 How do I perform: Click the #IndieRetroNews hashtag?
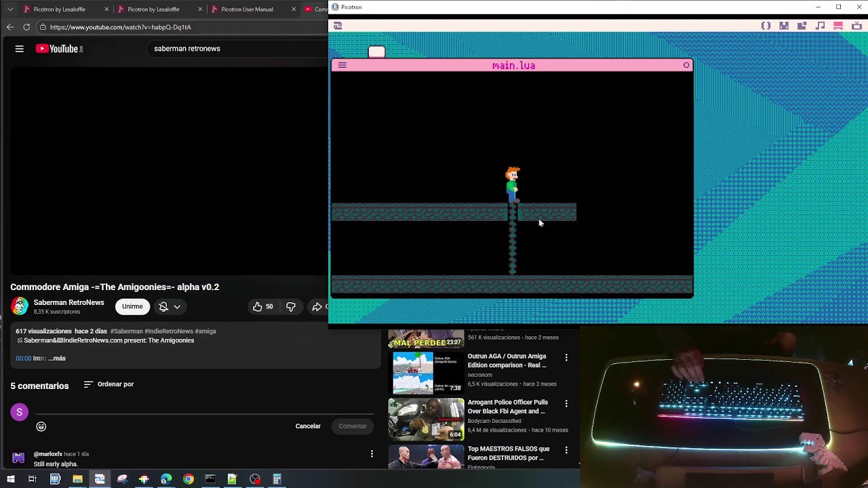pyautogui.click(x=169, y=331)
